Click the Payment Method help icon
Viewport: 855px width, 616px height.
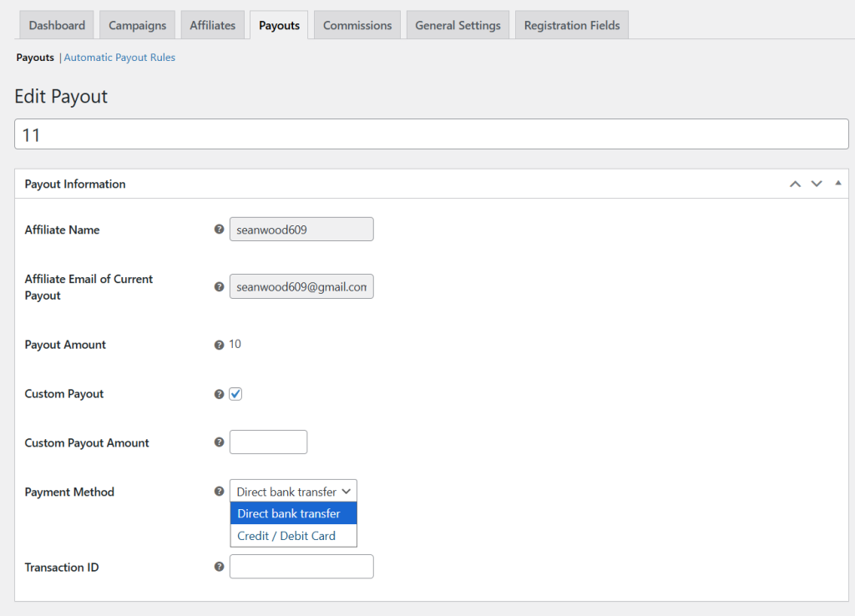pos(220,491)
